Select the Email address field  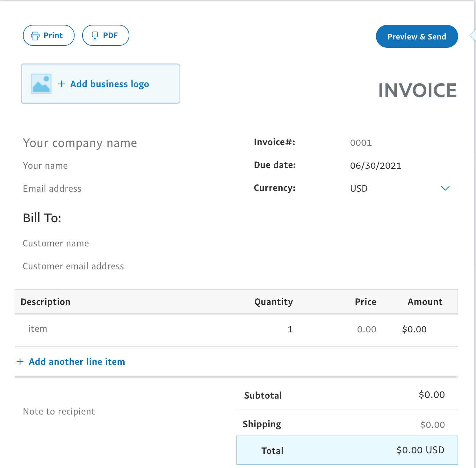click(x=52, y=188)
